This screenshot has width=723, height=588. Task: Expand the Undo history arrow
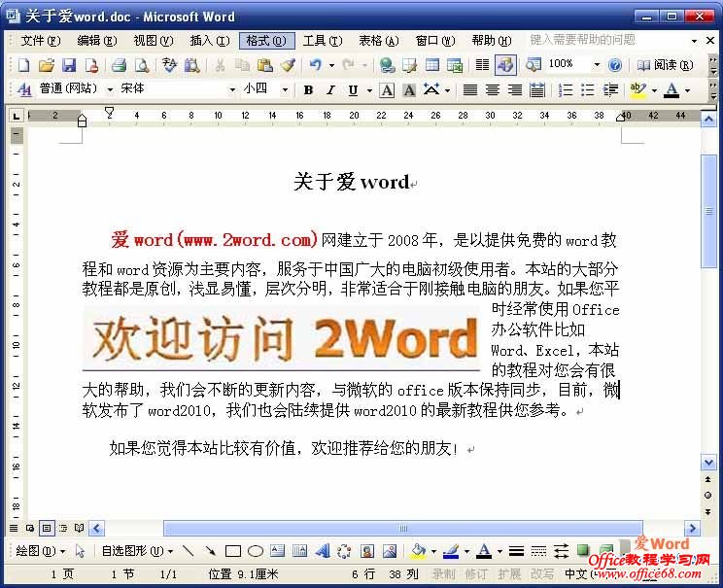point(331,65)
